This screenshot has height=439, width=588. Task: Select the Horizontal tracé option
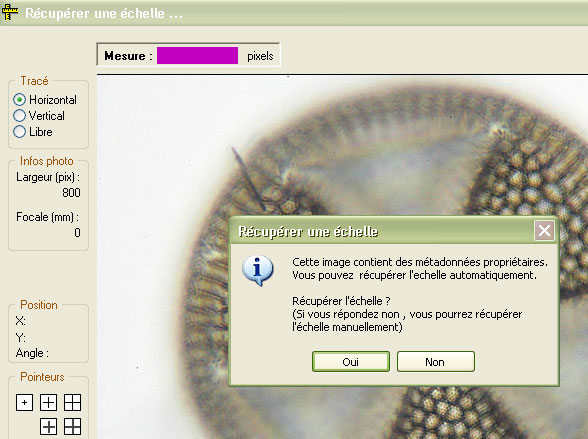tap(45, 100)
